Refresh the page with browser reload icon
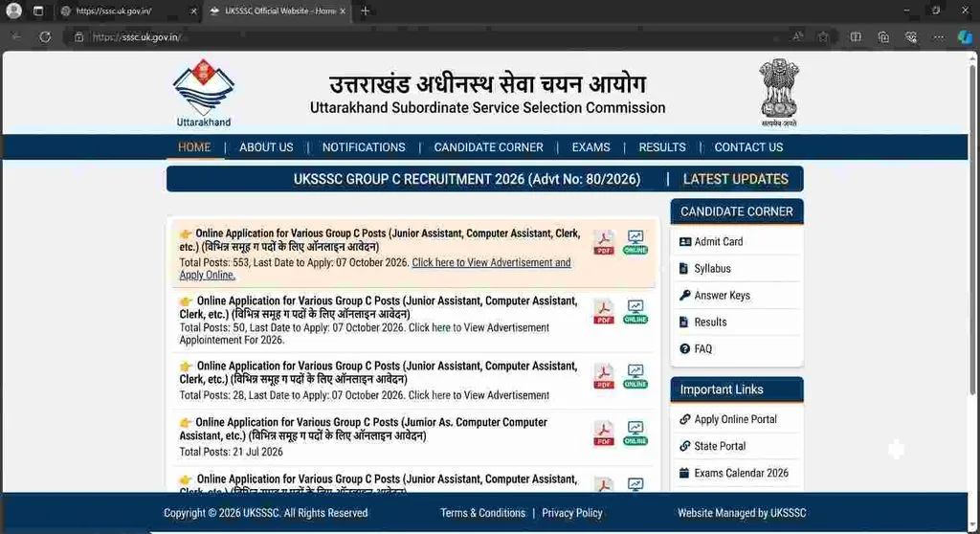The height and width of the screenshot is (534, 980). [x=45, y=37]
